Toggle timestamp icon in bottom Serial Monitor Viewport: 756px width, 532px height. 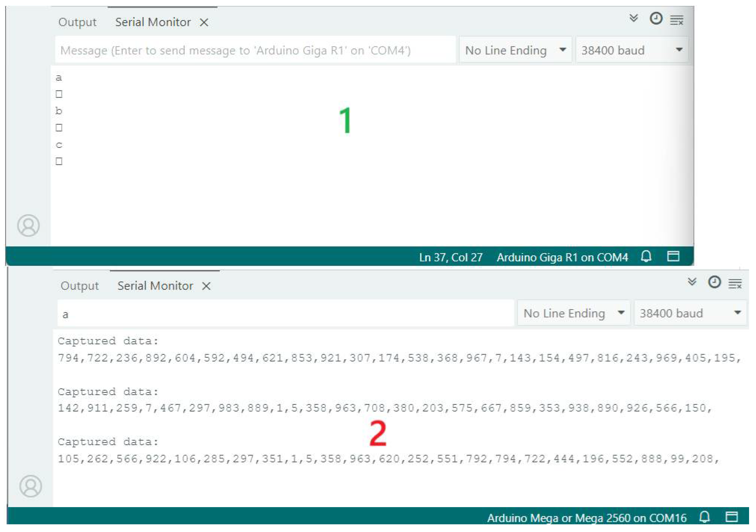pyautogui.click(x=714, y=282)
